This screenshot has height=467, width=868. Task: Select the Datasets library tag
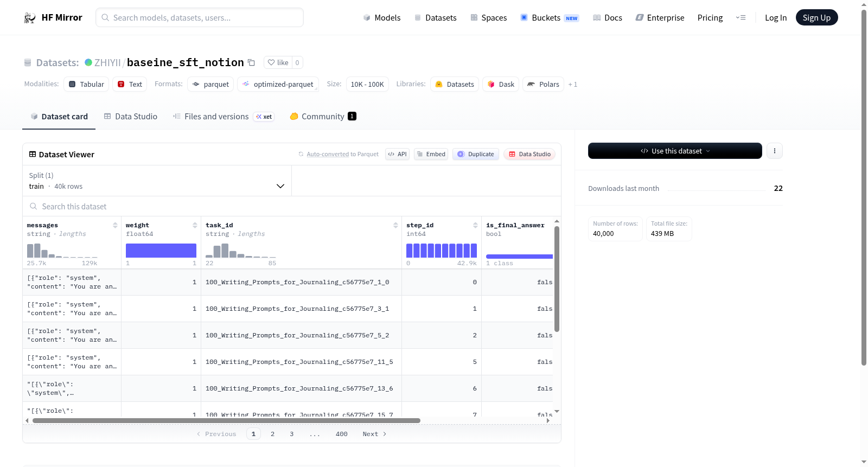[x=455, y=84]
